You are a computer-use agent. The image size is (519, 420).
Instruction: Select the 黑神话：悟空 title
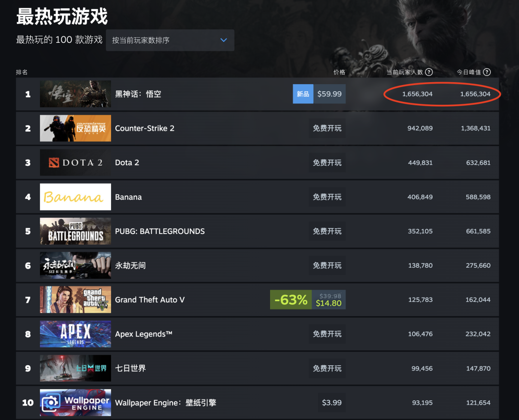[138, 94]
